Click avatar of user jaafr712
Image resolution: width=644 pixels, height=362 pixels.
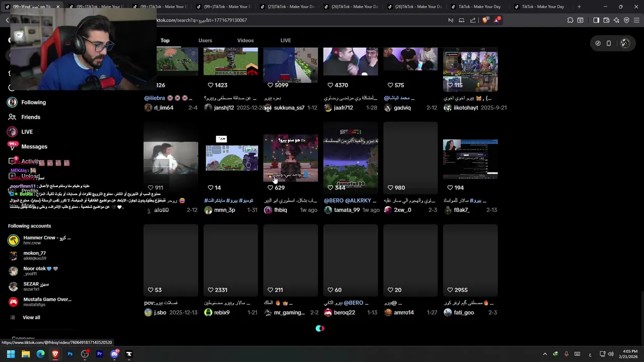[x=328, y=108]
